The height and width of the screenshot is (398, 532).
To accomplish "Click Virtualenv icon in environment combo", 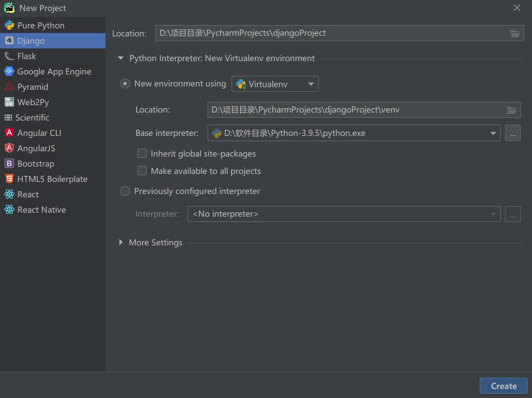I will tap(241, 84).
